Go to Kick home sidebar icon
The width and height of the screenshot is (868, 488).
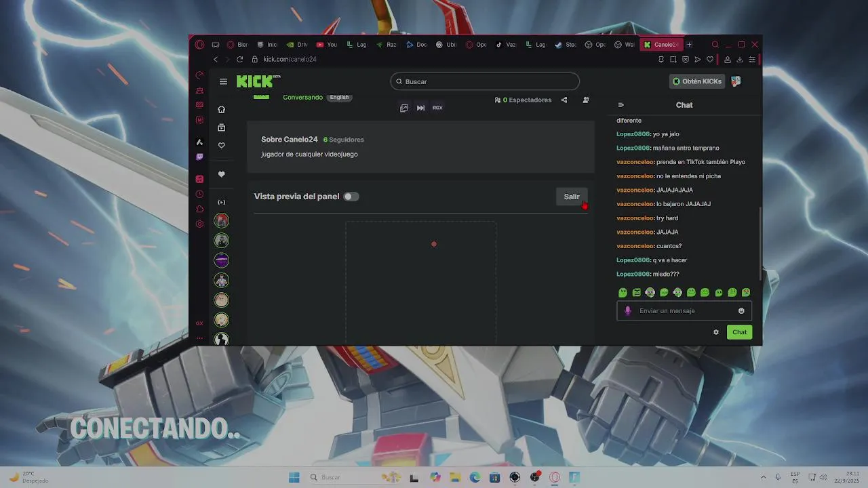tap(221, 109)
